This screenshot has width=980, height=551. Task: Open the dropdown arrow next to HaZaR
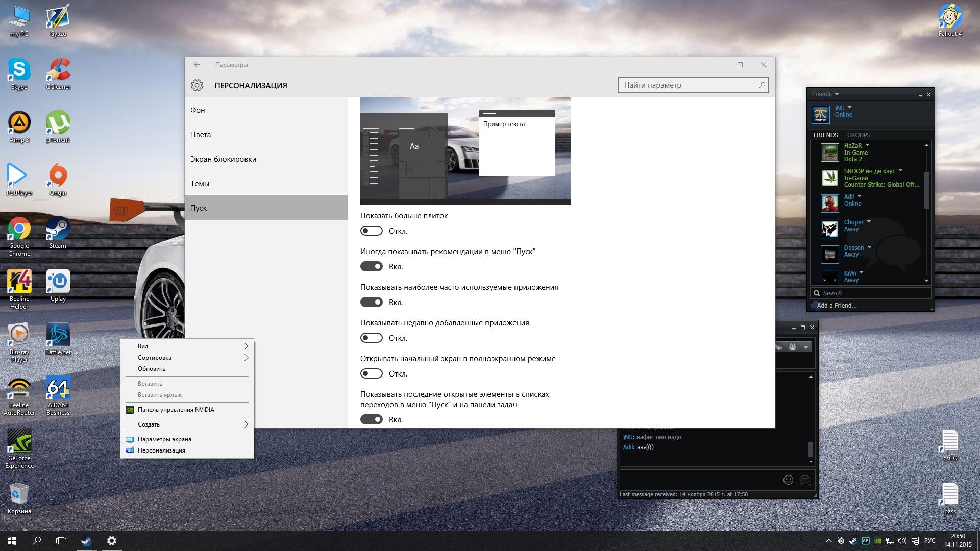(867, 145)
